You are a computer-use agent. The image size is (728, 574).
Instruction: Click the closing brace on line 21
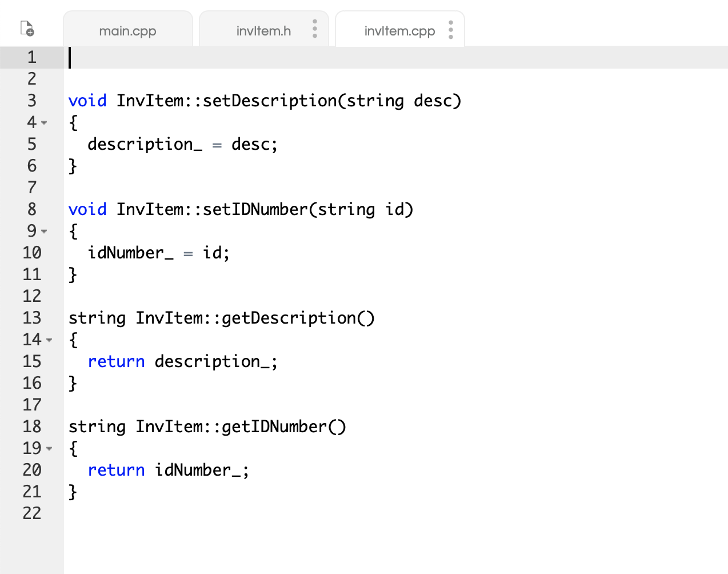(73, 492)
